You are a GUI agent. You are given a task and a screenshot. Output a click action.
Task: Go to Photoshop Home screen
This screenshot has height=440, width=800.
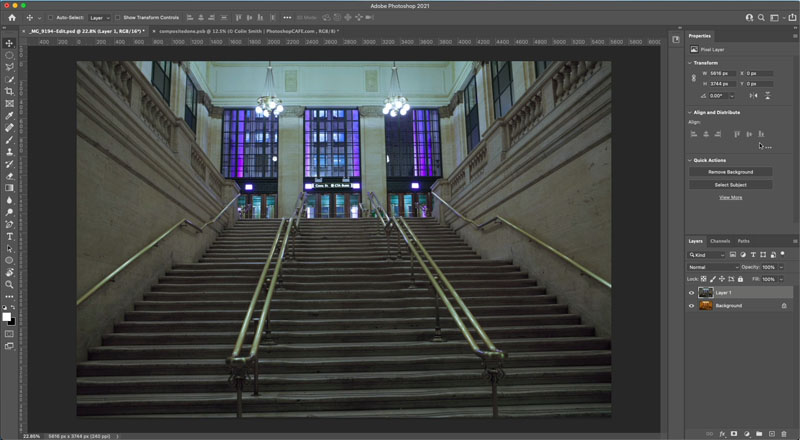click(12, 17)
